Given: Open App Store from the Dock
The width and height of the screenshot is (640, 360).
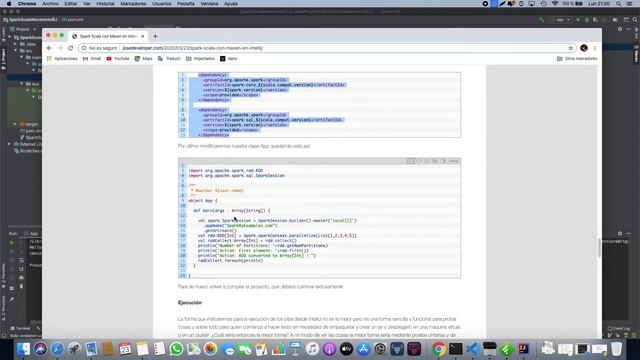Looking at the screenshot, I should tap(363, 349).
